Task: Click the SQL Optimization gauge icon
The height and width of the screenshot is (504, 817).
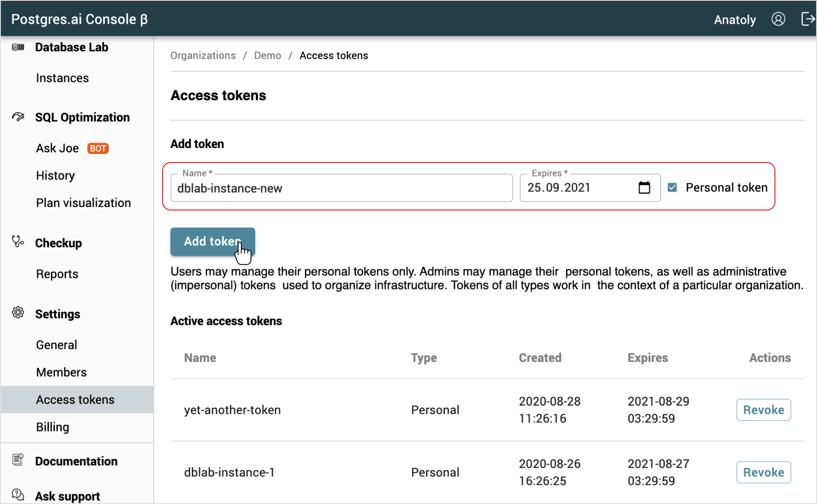Action: (18, 117)
